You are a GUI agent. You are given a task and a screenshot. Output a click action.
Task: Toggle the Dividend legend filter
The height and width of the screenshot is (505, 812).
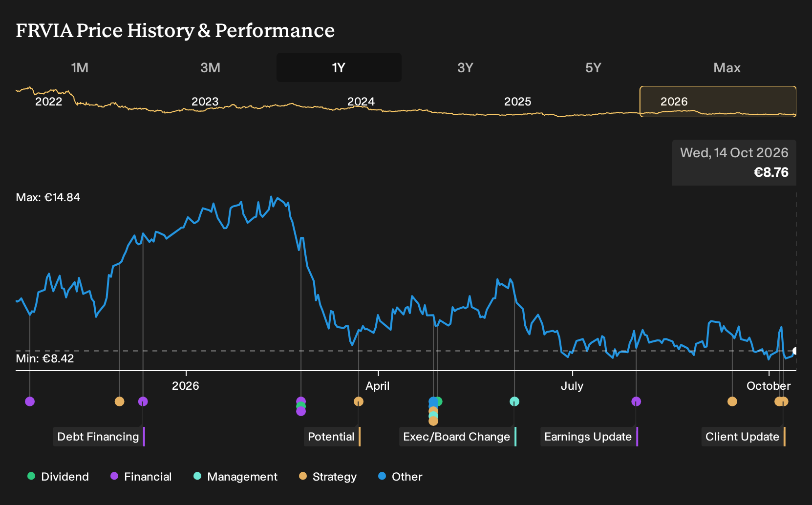58,477
